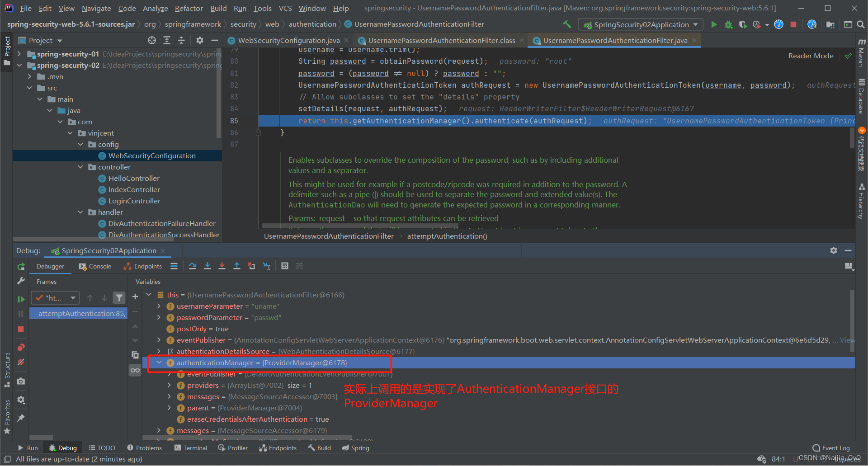The image size is (868, 466).
Task: Expand the usernameParameter variable node
Action: [159, 306]
